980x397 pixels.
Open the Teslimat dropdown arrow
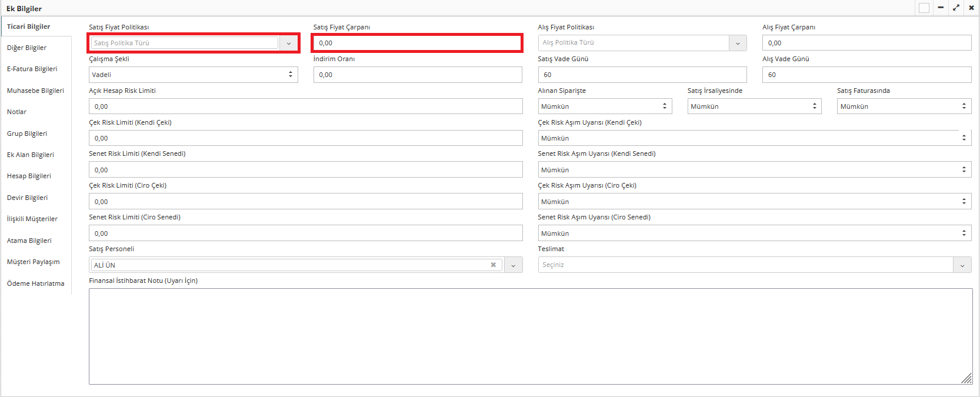coord(962,265)
